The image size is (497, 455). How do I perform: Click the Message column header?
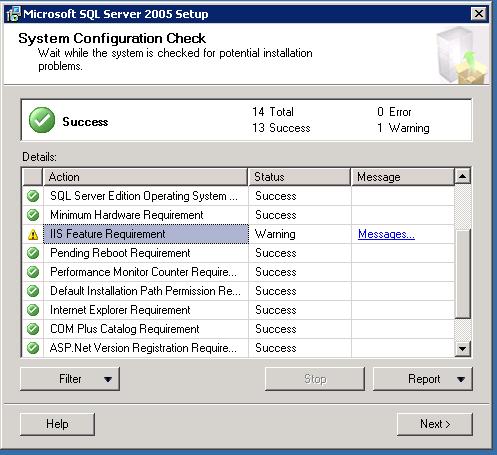403,177
